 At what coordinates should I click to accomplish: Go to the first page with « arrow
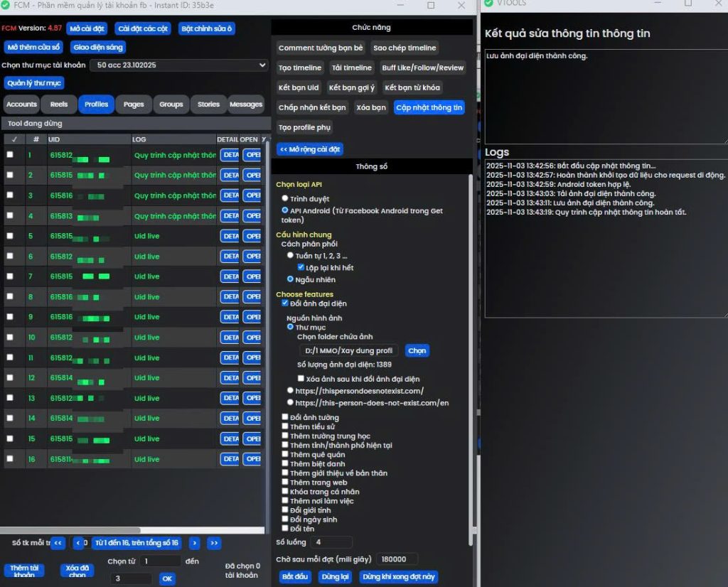(58, 543)
